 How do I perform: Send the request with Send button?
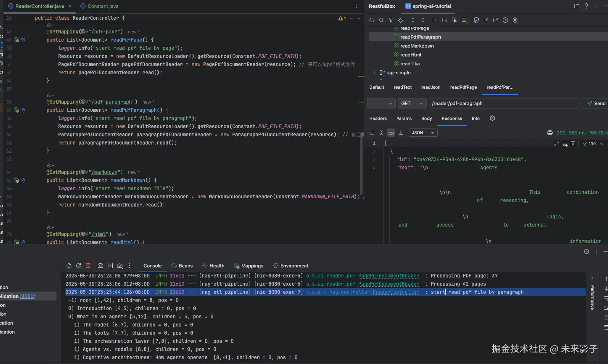(596, 103)
